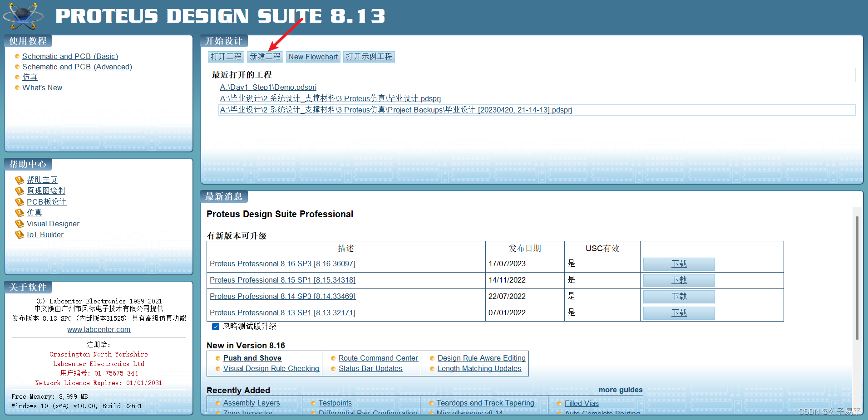The image size is (868, 420).
Task: Click Network Licence Expires: 01/01/2031 text
Action: (x=99, y=383)
